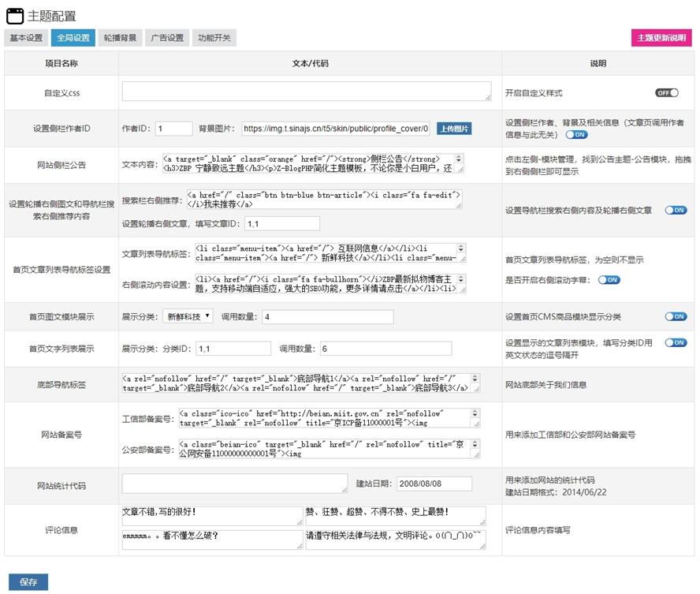Expand the 展示分类 新鲜科技 dropdown

coord(188,316)
